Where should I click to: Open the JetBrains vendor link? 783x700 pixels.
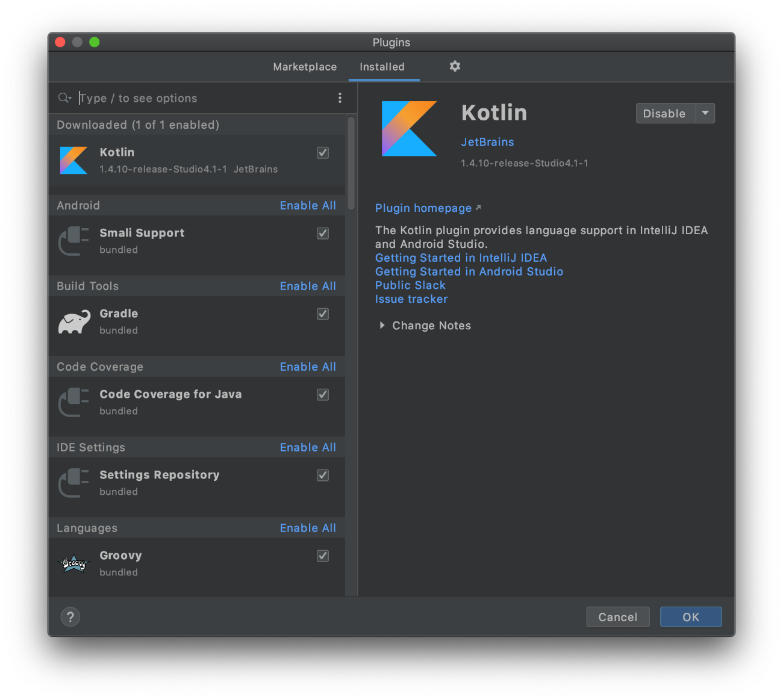point(487,142)
